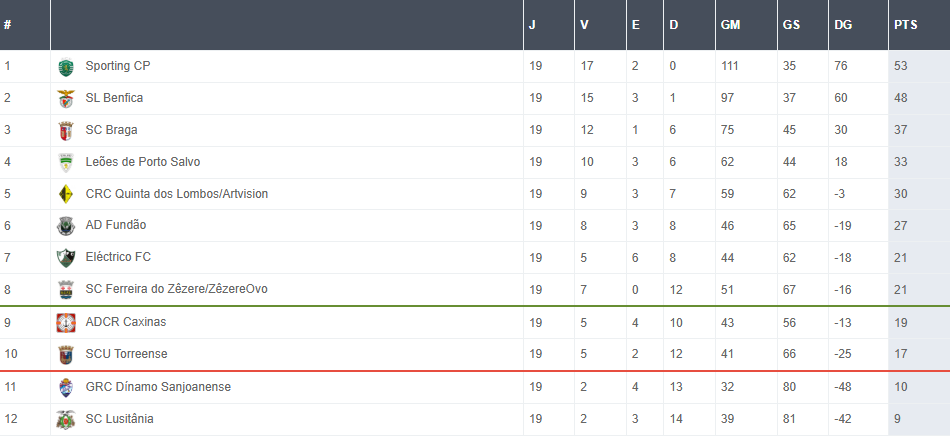Open the SL Benfica team link
This screenshot has width=950, height=439.
tap(114, 98)
